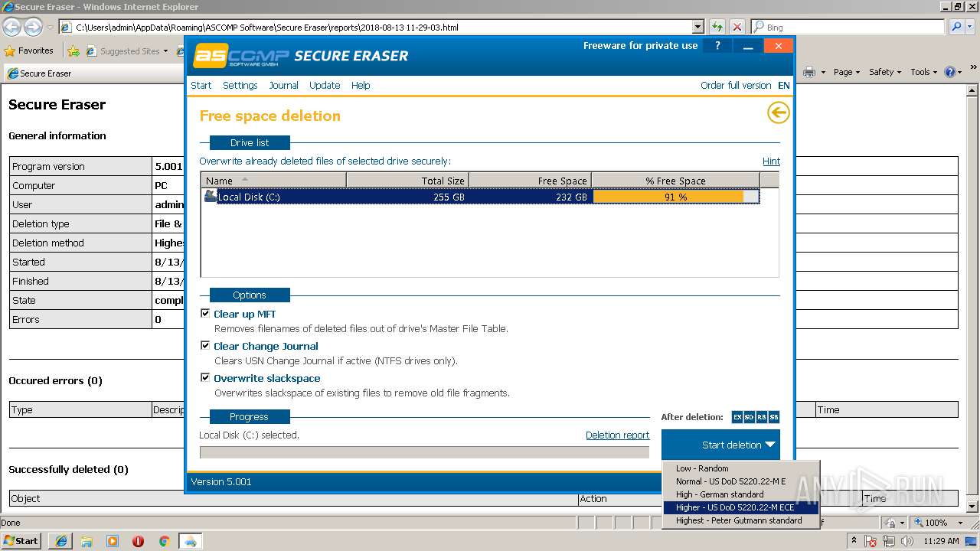Show hidden tray icons arrow

click(854, 541)
